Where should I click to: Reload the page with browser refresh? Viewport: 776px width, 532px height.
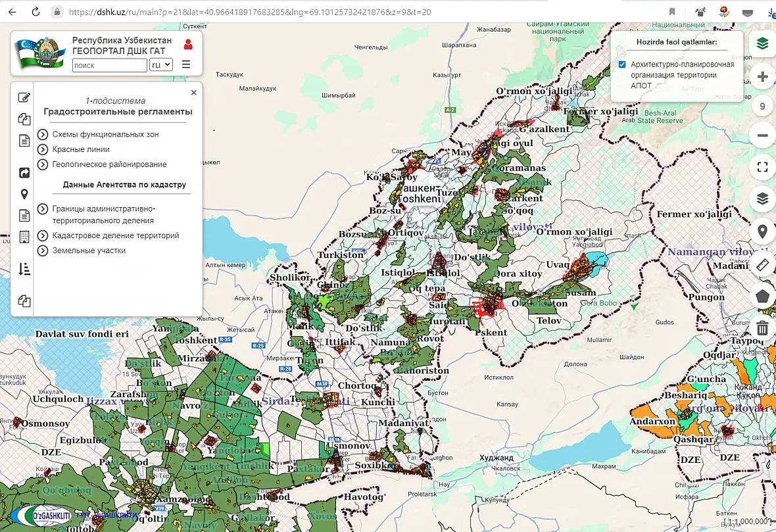coord(36,12)
